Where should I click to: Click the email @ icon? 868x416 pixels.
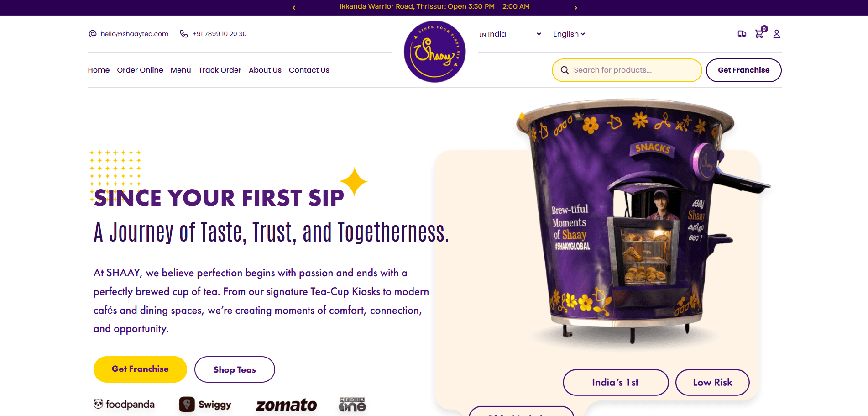93,34
